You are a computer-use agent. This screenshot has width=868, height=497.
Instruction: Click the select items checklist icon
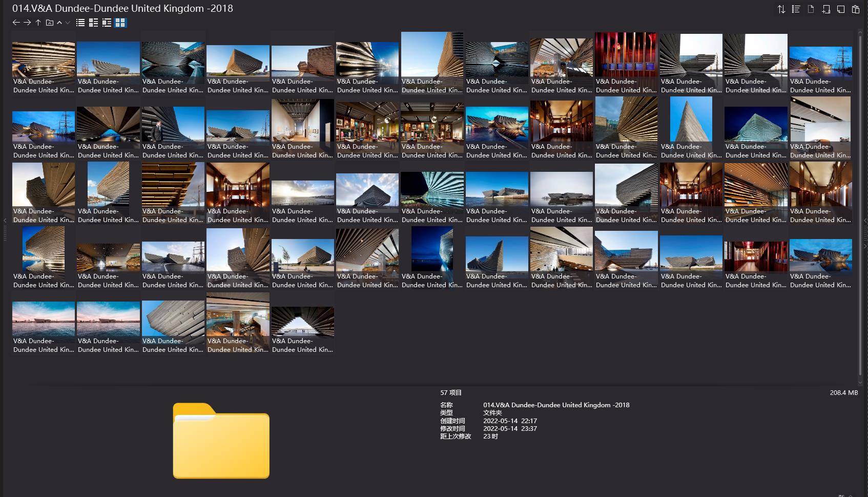click(x=796, y=9)
